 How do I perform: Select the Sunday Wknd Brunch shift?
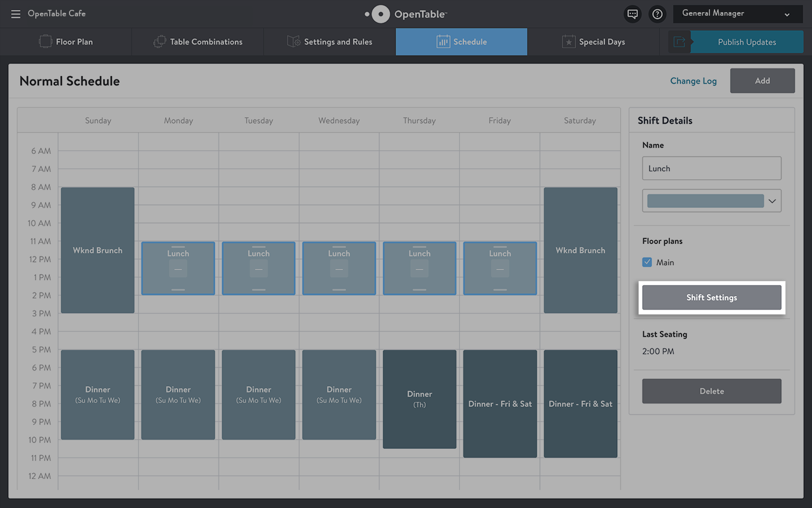click(97, 250)
